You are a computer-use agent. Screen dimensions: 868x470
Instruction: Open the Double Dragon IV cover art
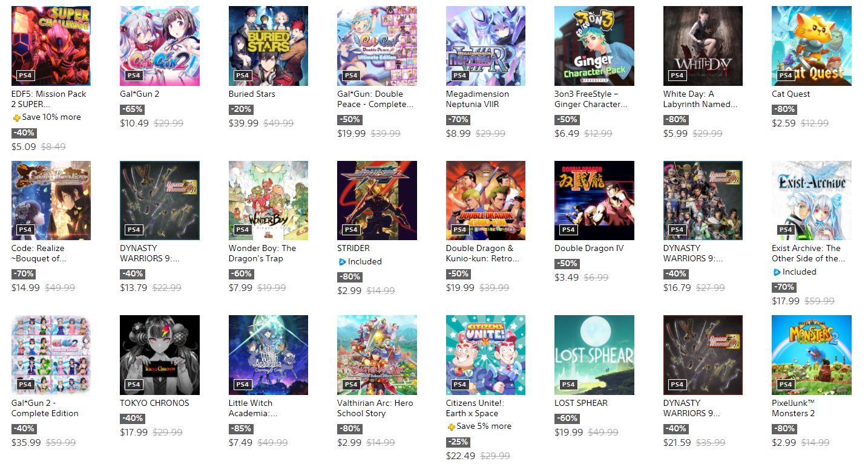pyautogui.click(x=594, y=200)
